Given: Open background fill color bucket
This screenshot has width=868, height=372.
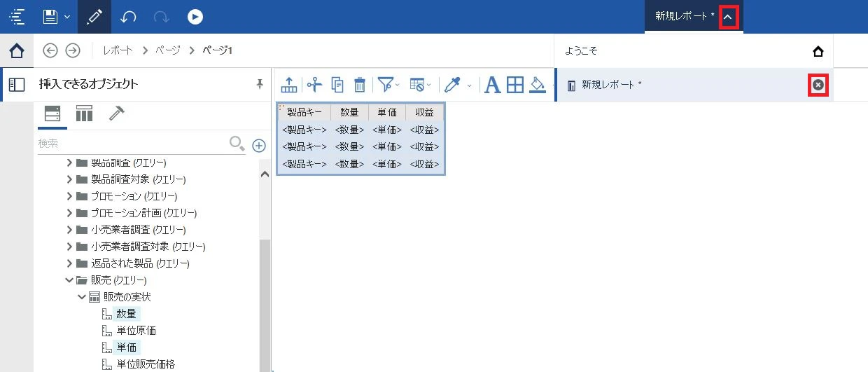Looking at the screenshot, I should coord(538,85).
